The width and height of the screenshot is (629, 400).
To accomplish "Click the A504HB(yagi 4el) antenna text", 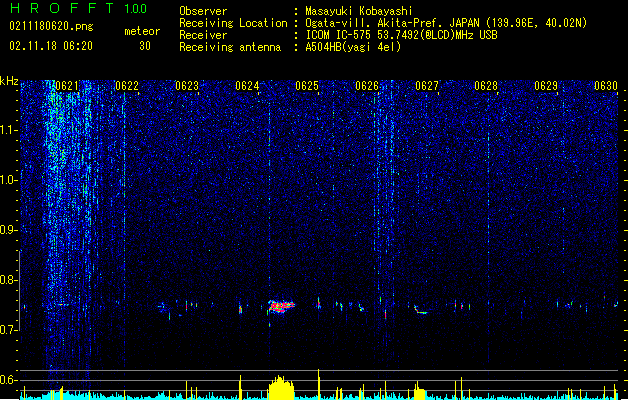I will point(353,47).
